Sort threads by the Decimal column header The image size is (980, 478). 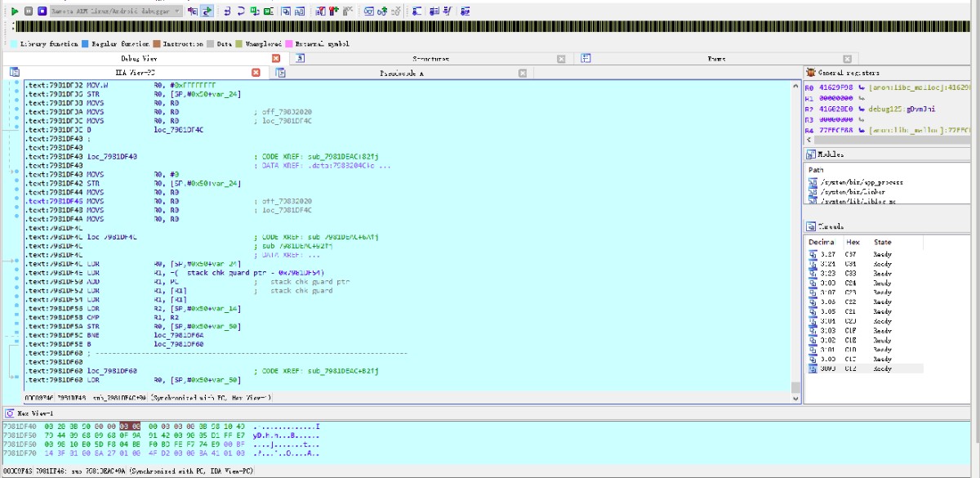[822, 243]
